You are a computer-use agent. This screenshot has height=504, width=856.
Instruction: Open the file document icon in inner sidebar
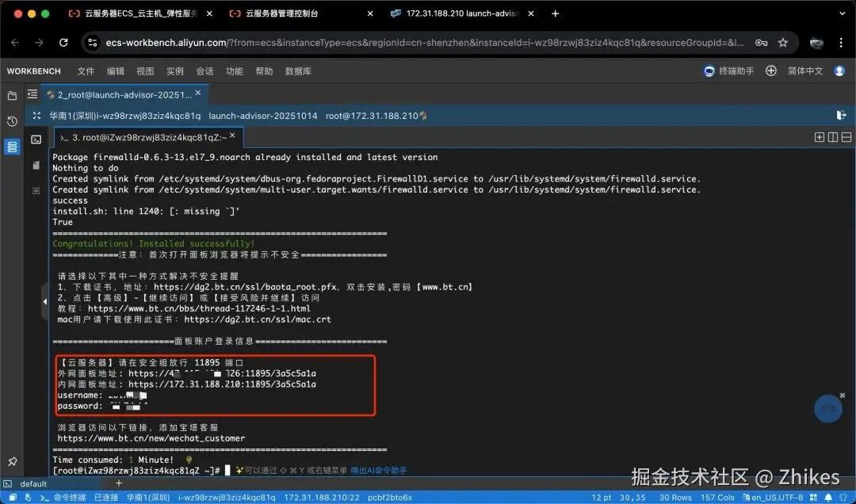(36, 165)
